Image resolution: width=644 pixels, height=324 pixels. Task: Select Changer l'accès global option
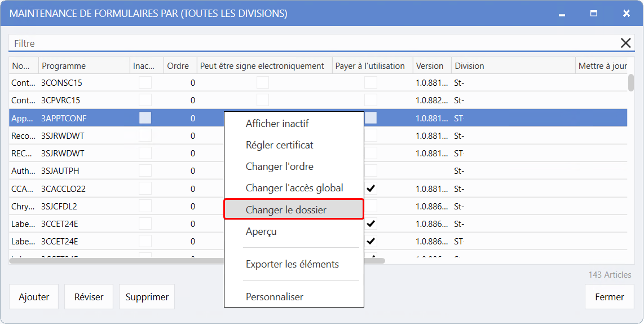pyautogui.click(x=294, y=188)
